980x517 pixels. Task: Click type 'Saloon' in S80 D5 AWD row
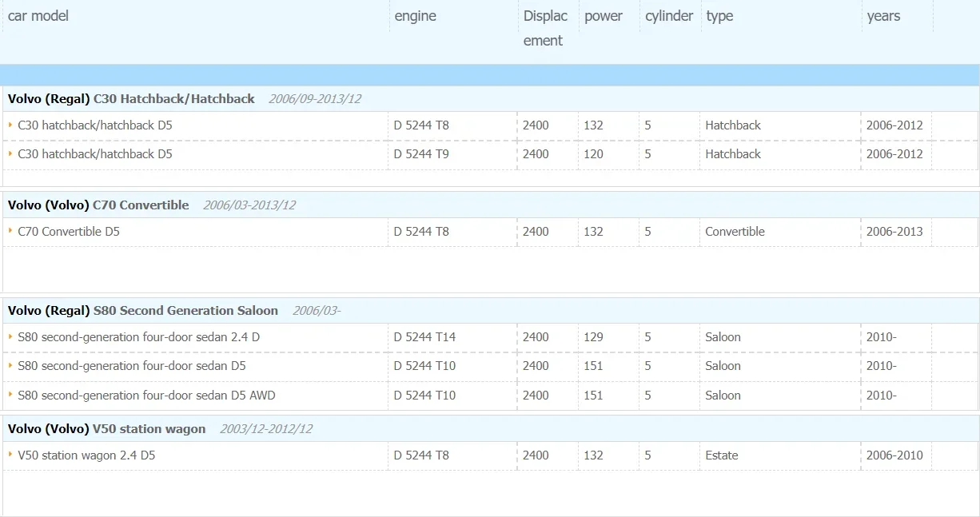723,396
